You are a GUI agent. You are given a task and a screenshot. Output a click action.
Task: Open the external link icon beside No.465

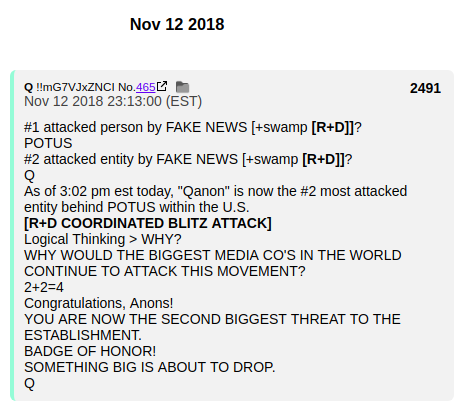(162, 86)
